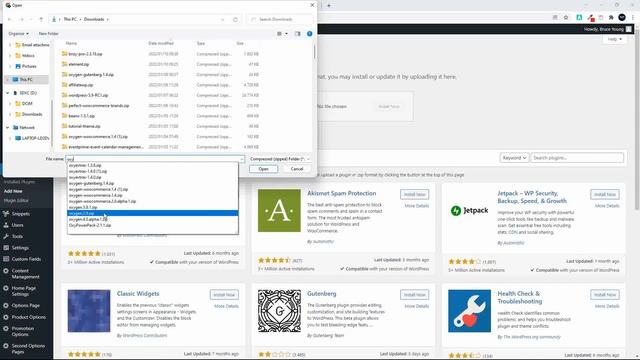Click the Up one level arrow in Open dialog

41,19
